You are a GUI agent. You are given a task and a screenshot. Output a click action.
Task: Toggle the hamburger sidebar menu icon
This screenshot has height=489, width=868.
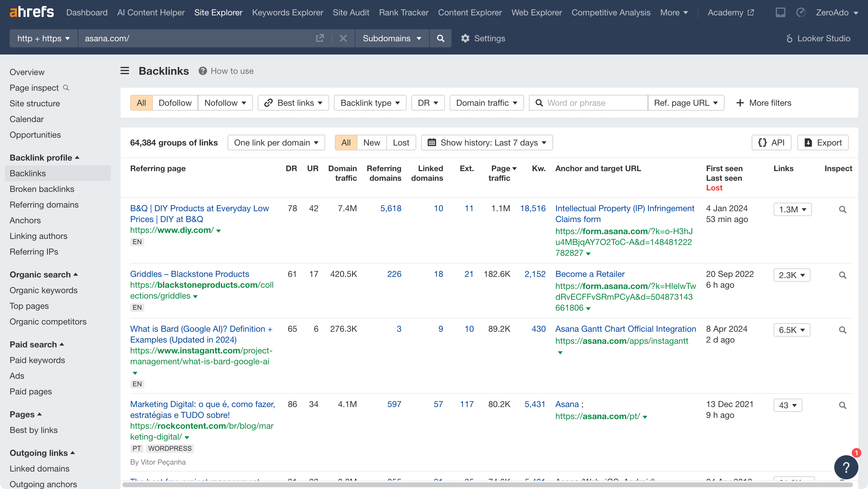pos(125,71)
